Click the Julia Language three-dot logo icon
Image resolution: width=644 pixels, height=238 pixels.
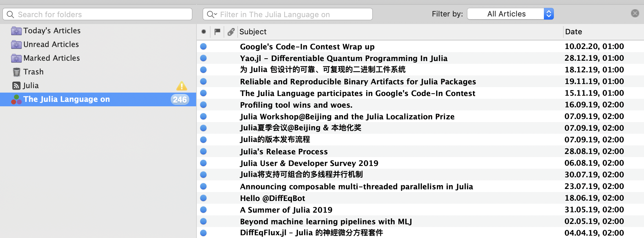(16, 99)
